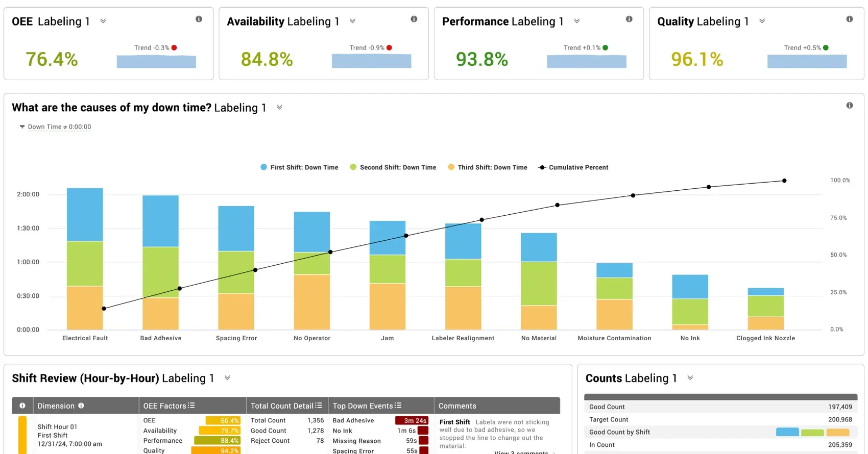Screen dimensions: 868x454
Task: Open info icon on Performance Labeling 1 card
Action: [x=629, y=19]
